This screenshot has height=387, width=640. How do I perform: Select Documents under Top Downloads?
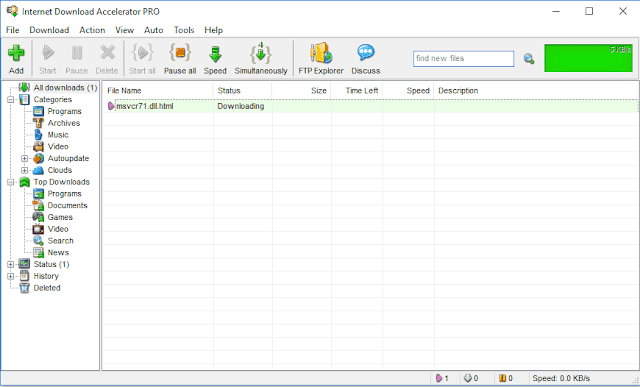coord(67,206)
